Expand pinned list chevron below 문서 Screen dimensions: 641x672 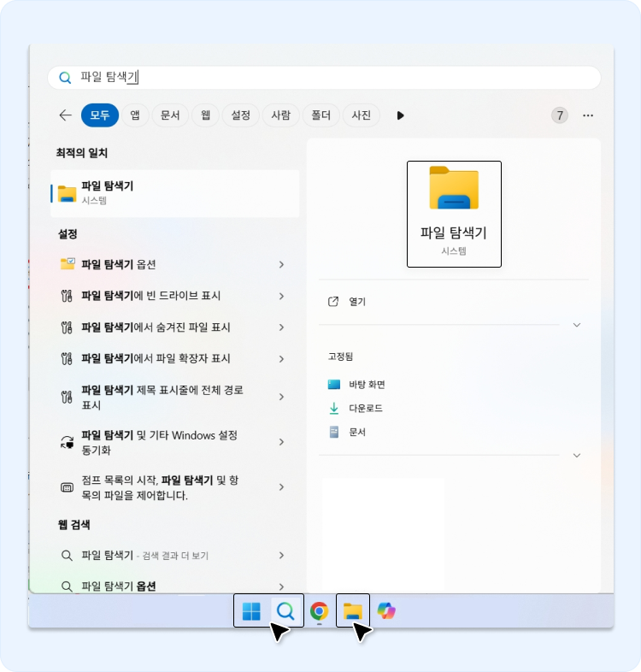[x=576, y=456]
